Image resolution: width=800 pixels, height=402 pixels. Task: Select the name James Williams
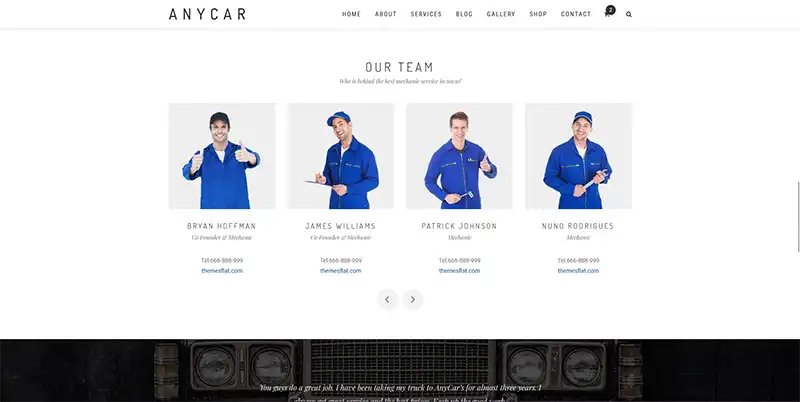tap(340, 226)
